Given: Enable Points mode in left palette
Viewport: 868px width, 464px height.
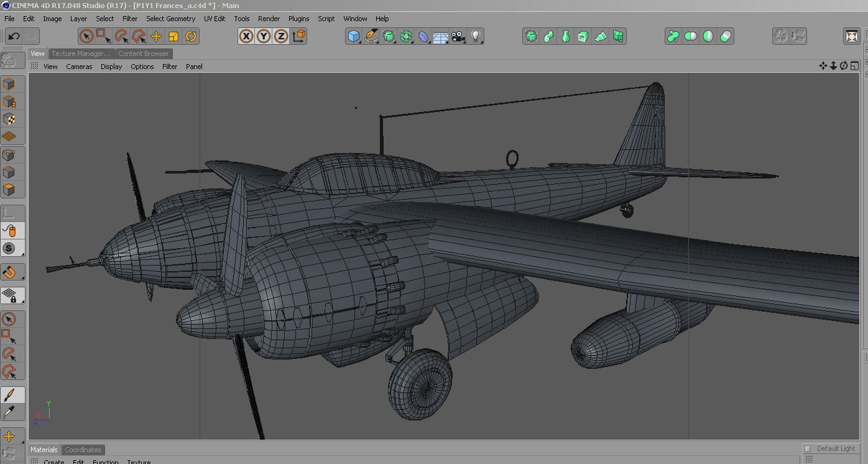Looking at the screenshot, I should (x=9, y=155).
